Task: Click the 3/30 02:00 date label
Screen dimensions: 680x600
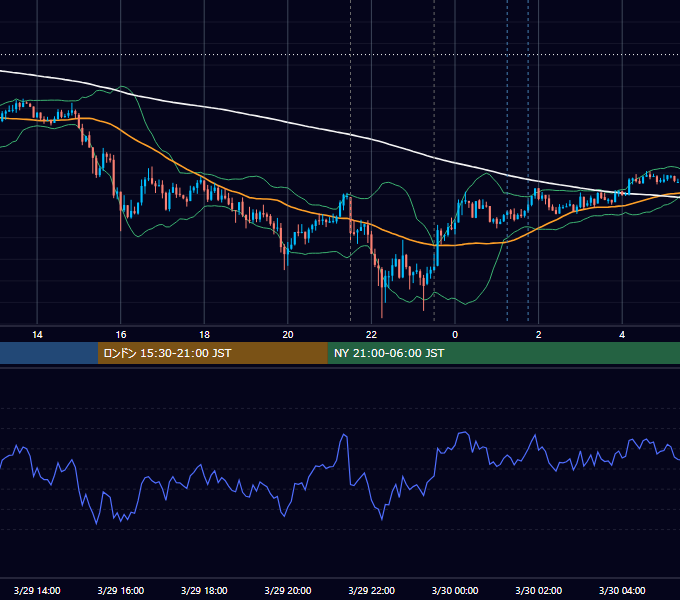Action: click(538, 590)
